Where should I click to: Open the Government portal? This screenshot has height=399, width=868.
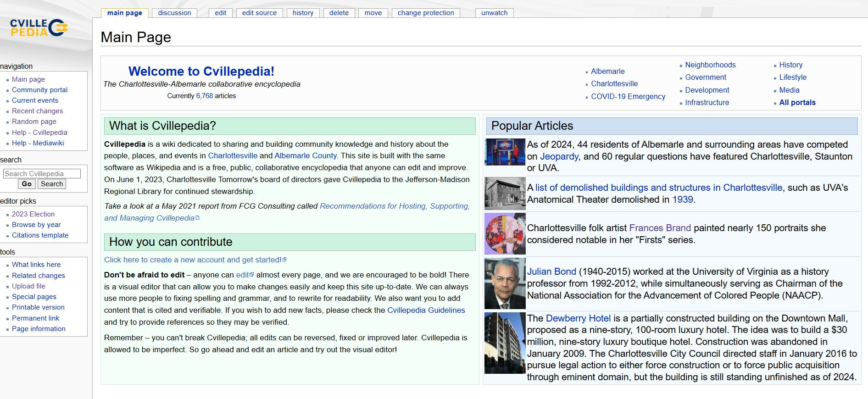point(706,77)
